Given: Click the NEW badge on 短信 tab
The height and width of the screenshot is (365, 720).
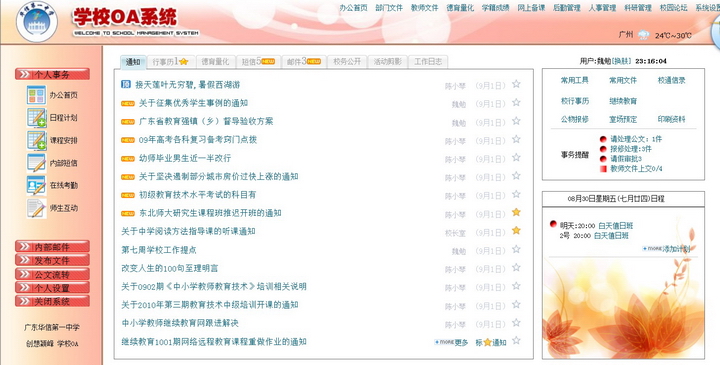Looking at the screenshot, I should pyautogui.click(x=268, y=62).
